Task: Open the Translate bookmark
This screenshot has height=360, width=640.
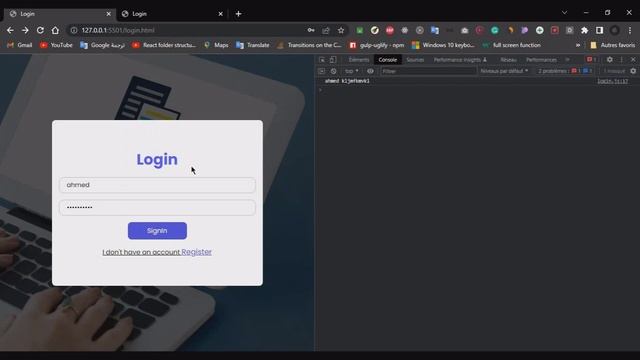Action: click(253, 45)
